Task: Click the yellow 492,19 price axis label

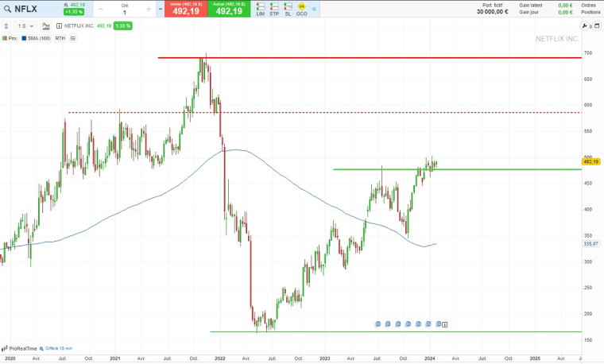Action: (590, 162)
